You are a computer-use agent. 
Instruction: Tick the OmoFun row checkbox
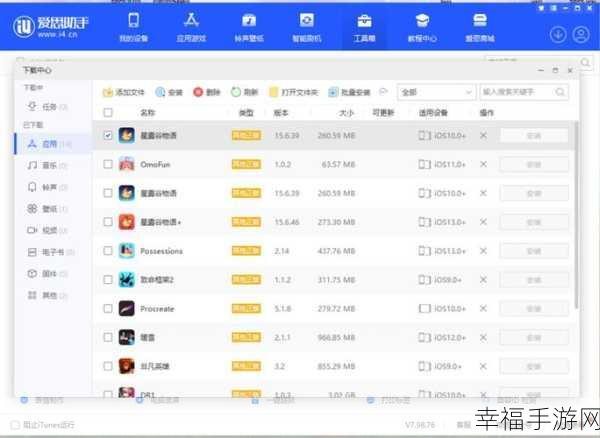point(108,164)
